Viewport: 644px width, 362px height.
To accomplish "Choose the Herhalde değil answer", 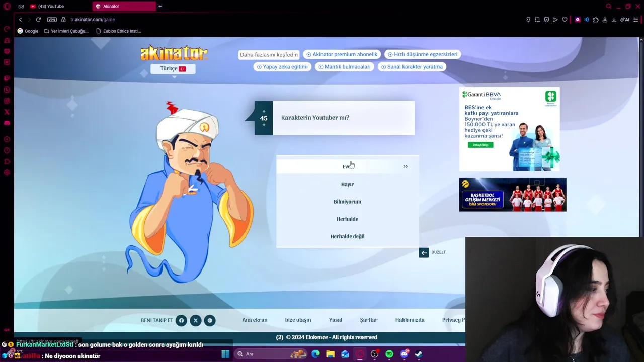I will coord(347,236).
